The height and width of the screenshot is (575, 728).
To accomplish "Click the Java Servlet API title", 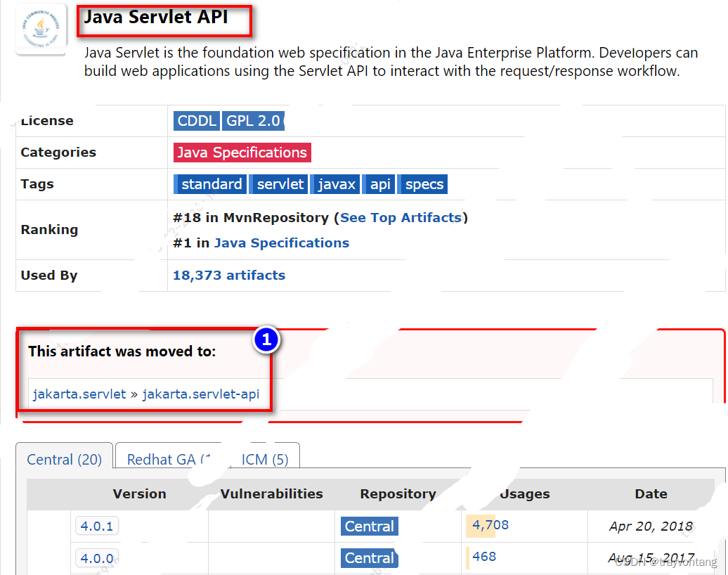I will 155,17.
